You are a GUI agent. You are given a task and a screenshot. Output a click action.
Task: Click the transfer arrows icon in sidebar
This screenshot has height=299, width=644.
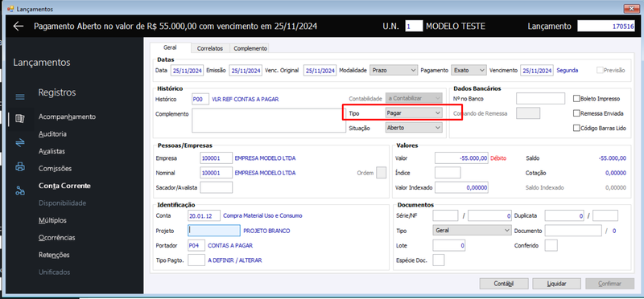(x=19, y=142)
